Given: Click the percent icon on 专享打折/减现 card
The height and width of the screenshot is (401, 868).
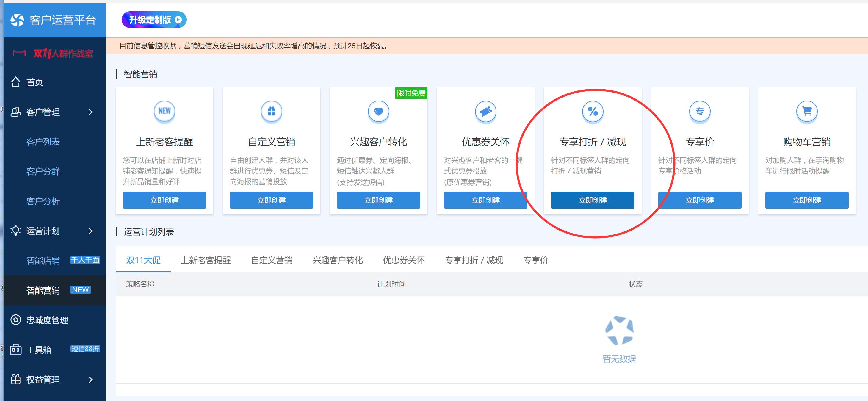Looking at the screenshot, I should (x=593, y=111).
